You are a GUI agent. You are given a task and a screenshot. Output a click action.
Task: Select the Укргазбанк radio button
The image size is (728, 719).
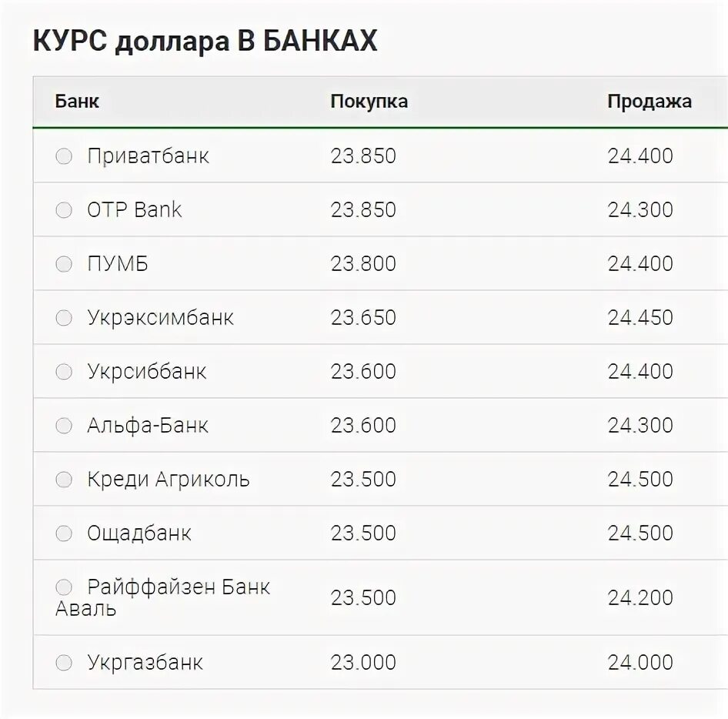coord(64,662)
